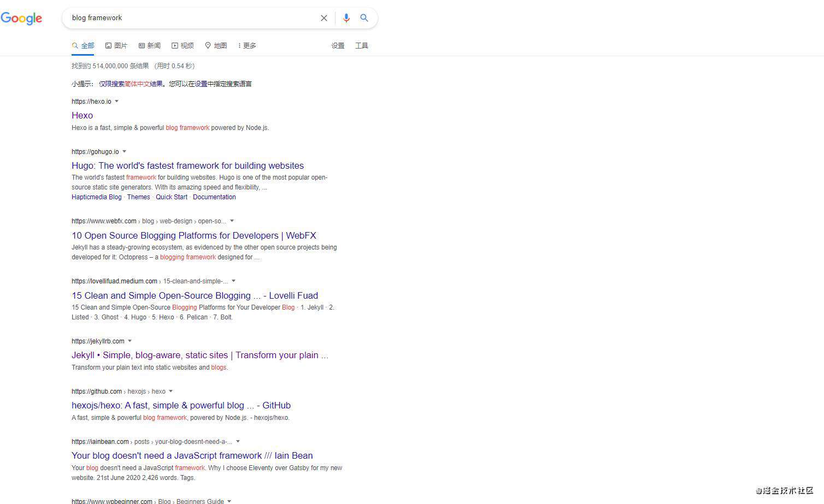Click the https://jekyllrb.com URL text

coord(98,341)
